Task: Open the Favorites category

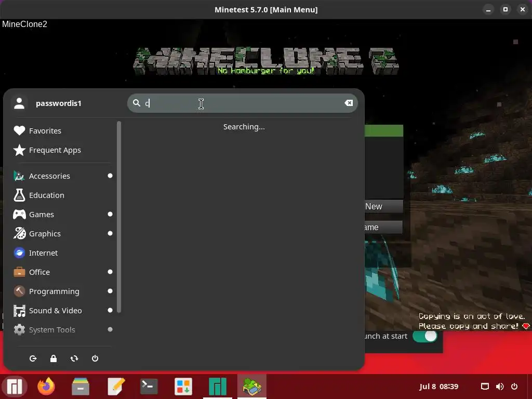Action: [x=63, y=130]
